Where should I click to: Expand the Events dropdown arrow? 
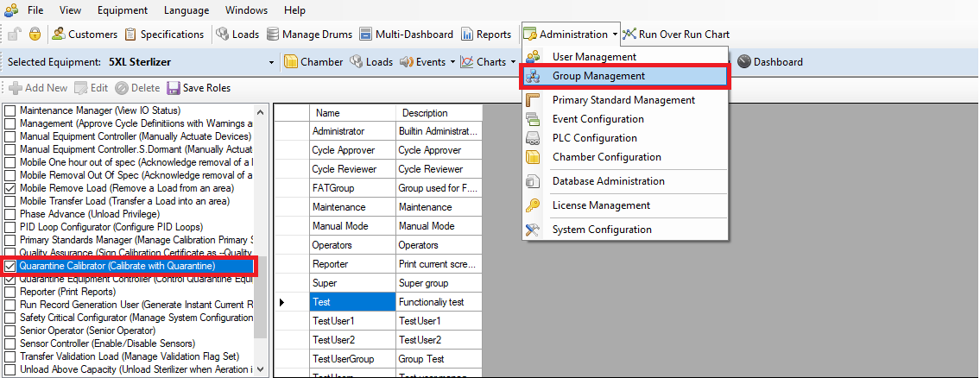tap(452, 62)
